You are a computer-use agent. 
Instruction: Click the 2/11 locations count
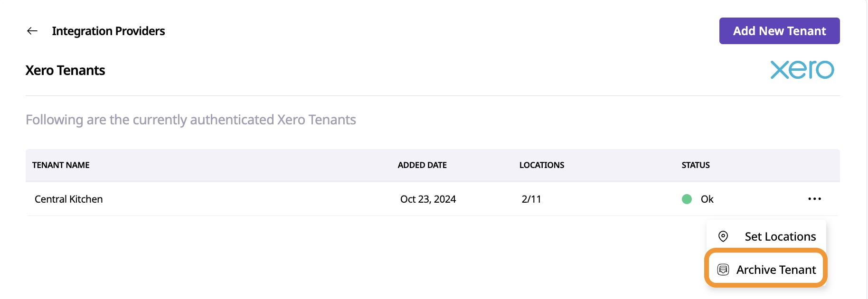point(531,199)
